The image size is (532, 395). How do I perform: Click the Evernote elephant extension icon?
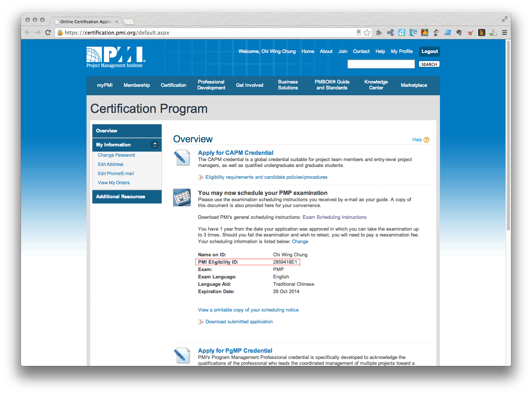coord(459,33)
